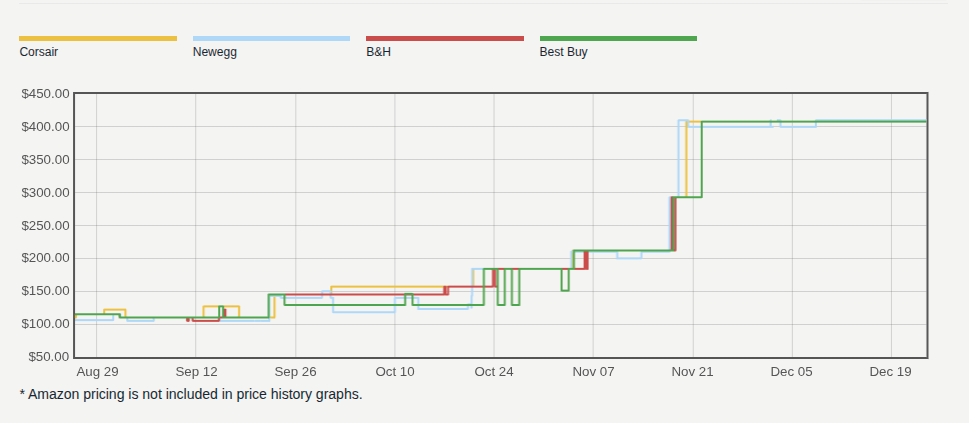Click the Best Buy legend label
Image resolution: width=969 pixels, height=423 pixels.
pos(563,52)
